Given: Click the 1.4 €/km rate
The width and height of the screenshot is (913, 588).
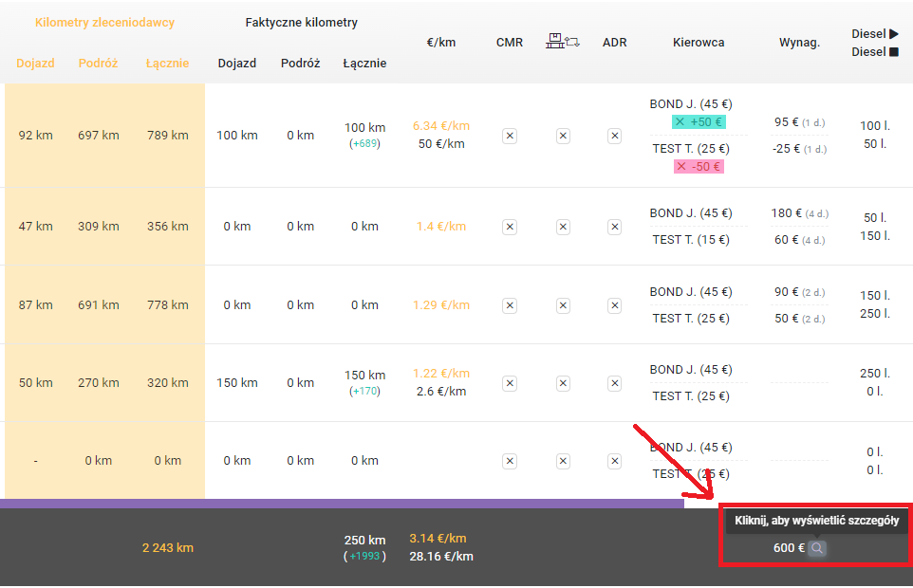Looking at the screenshot, I should coord(441,227).
